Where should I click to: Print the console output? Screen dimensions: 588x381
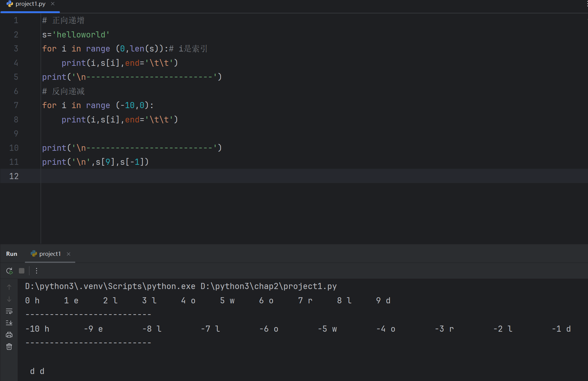tap(9, 335)
